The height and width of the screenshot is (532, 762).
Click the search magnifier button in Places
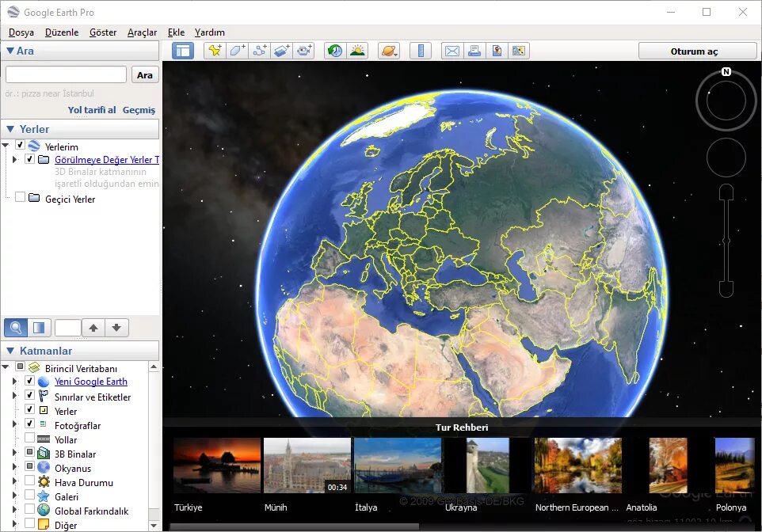click(16, 328)
